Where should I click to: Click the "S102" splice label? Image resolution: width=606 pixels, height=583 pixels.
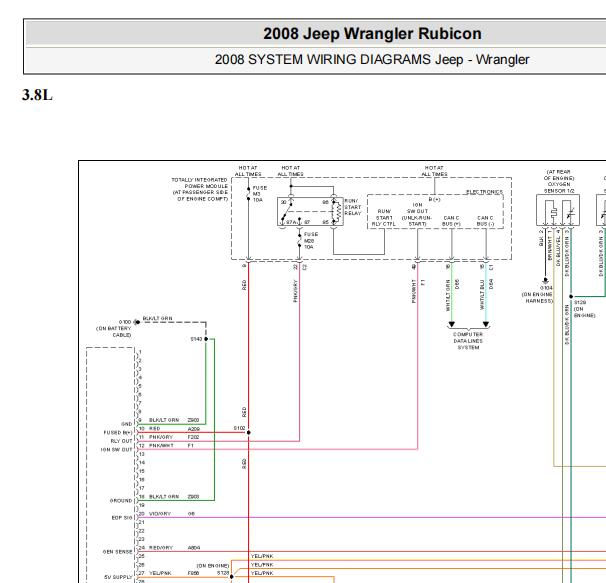pos(239,428)
